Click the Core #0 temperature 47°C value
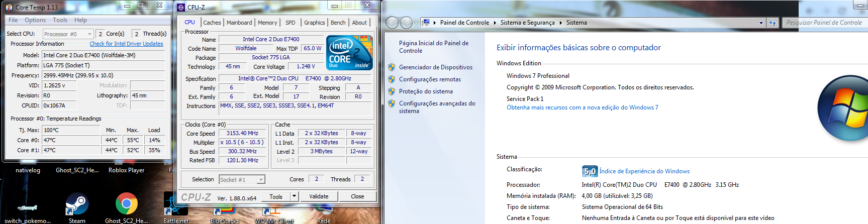 tap(71, 140)
